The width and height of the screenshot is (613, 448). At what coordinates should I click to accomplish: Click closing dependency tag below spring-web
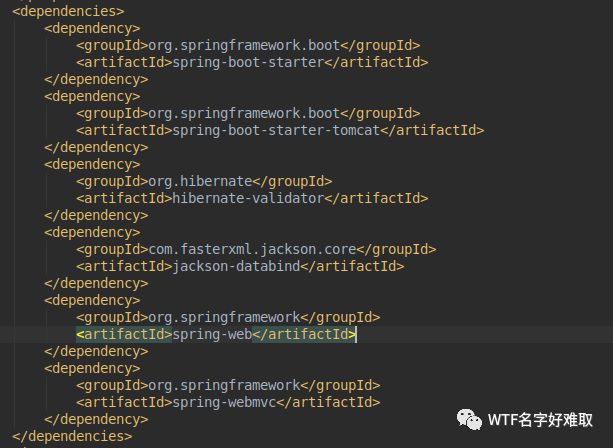pyautogui.click(x=96, y=351)
